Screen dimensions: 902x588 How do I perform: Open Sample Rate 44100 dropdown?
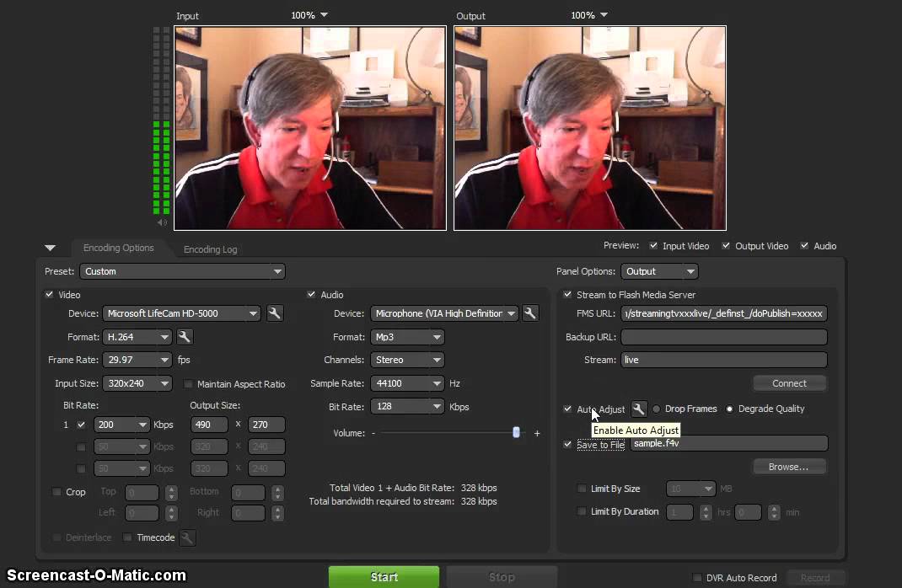tap(407, 383)
